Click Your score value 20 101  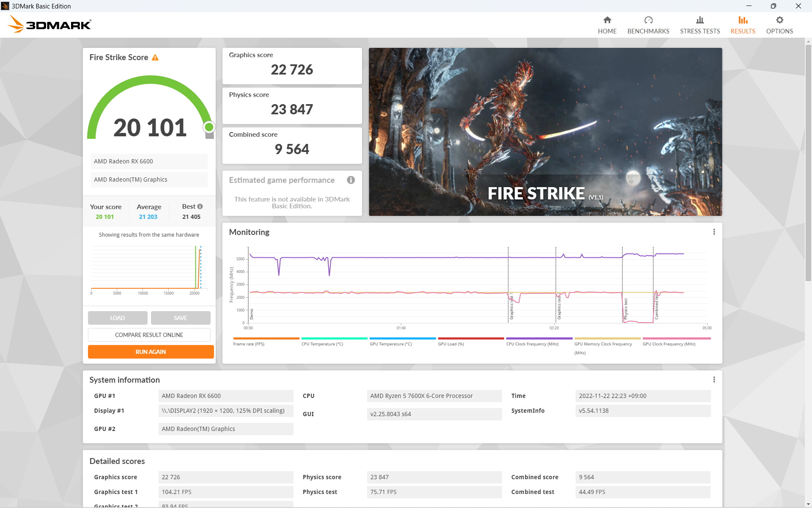click(105, 217)
